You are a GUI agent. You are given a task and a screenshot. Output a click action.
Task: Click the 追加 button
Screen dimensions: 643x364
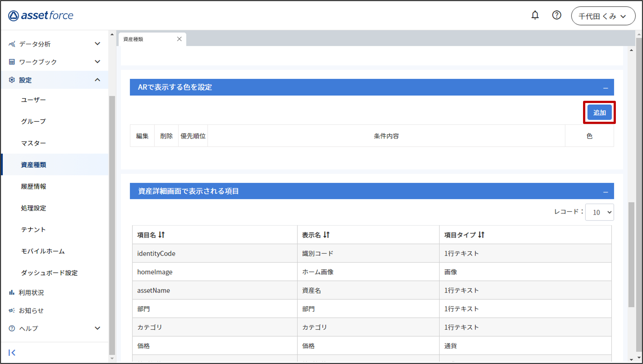coord(599,112)
